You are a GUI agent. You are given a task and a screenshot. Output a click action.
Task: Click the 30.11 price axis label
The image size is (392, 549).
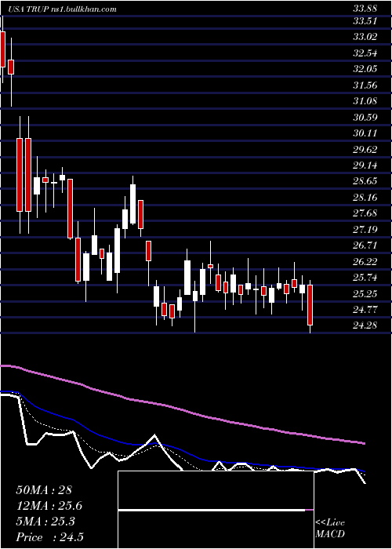(365, 133)
